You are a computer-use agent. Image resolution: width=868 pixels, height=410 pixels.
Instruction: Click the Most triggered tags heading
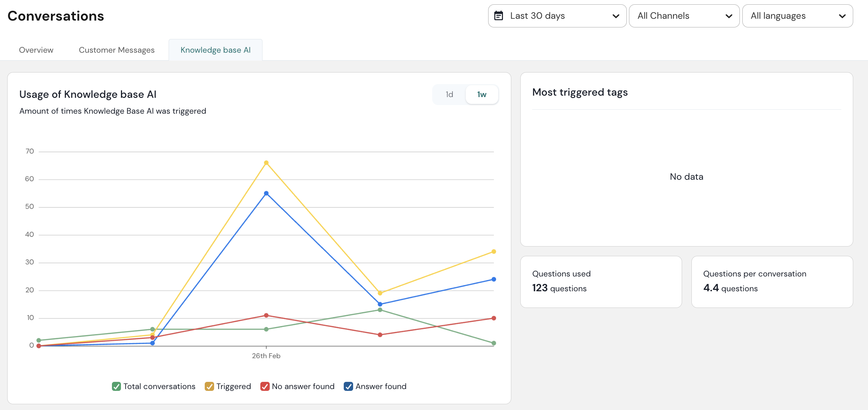pos(580,92)
